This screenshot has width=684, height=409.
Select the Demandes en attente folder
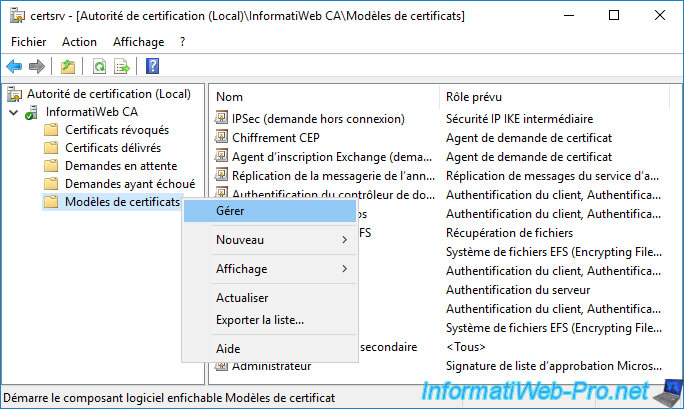pyautogui.click(x=120, y=166)
